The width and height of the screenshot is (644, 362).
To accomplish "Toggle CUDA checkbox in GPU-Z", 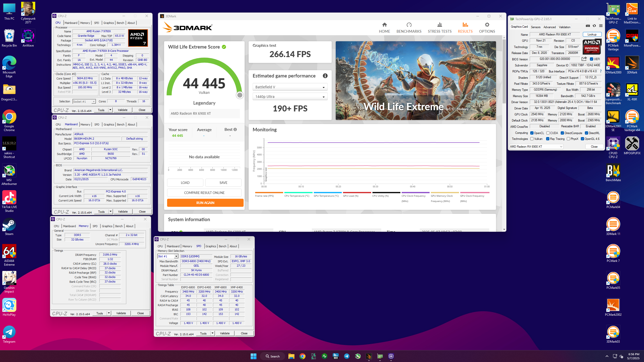I will (x=548, y=133).
